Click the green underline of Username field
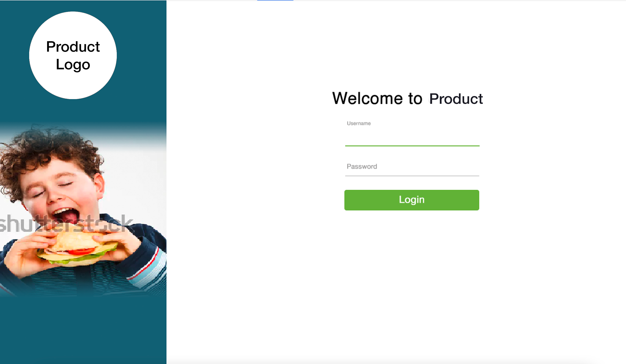 pyautogui.click(x=412, y=146)
